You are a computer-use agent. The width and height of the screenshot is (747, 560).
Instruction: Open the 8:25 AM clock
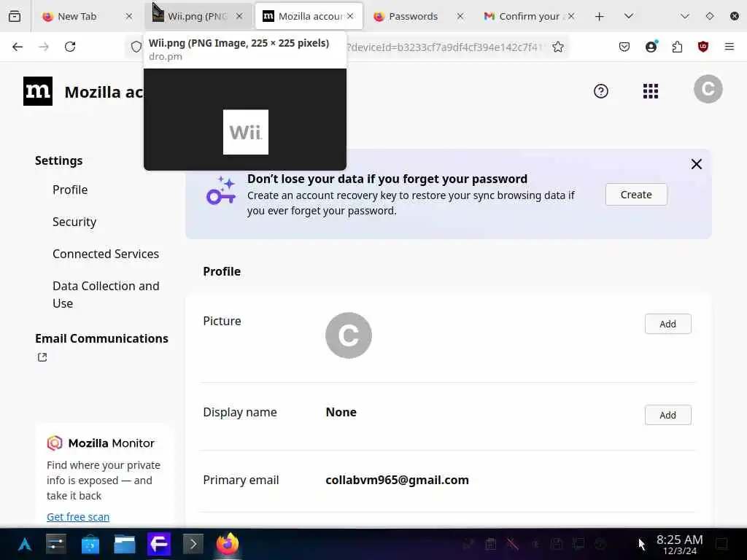click(679, 544)
